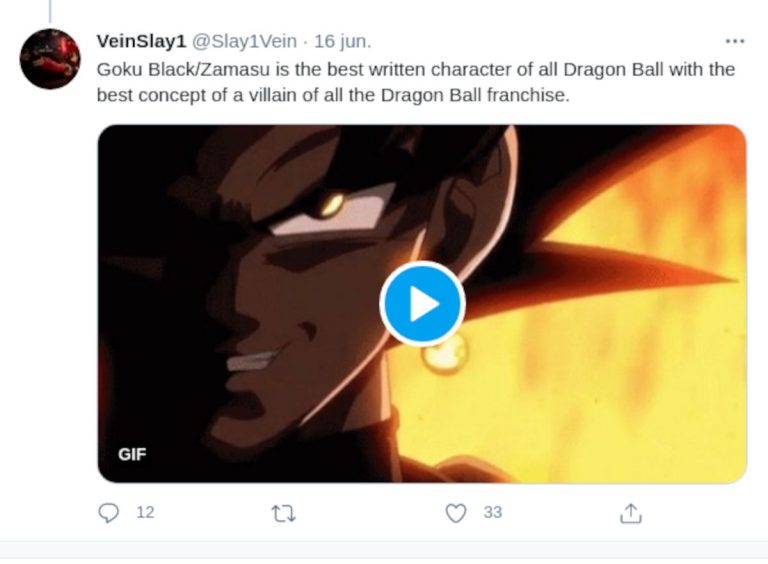Click the character's glowing eye in the GIF

tap(329, 204)
